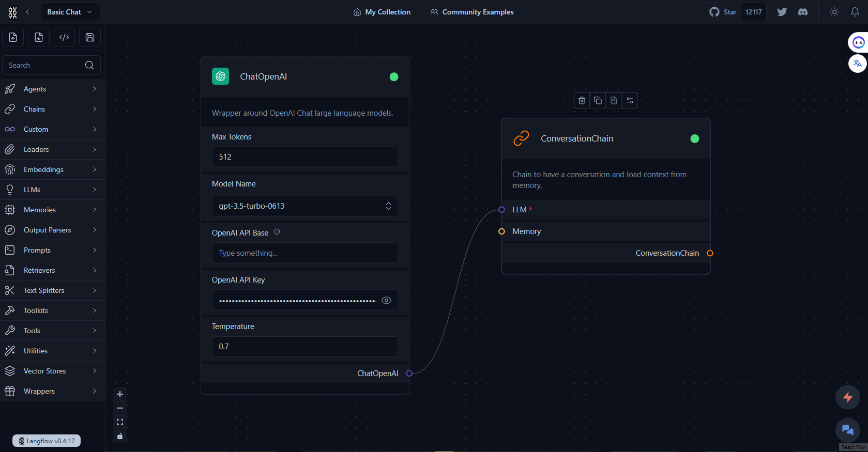Click the ConversationChain green status indicator

(x=695, y=138)
